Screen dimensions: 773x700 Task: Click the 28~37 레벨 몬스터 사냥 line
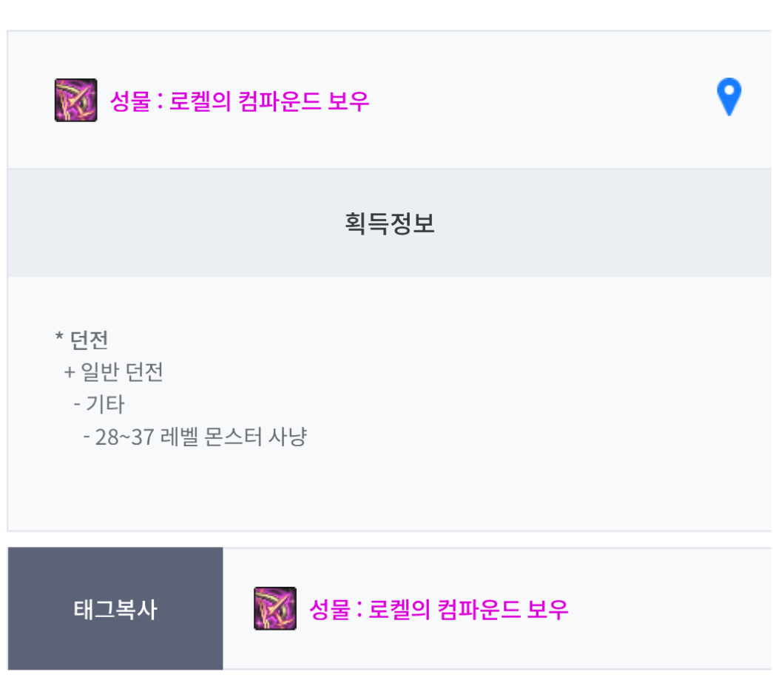coord(195,437)
